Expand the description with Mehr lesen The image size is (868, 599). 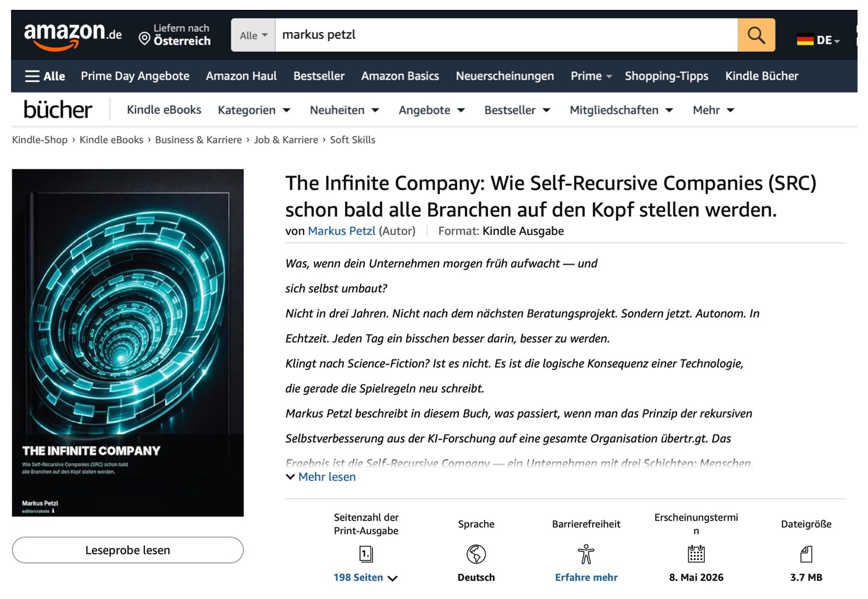point(321,477)
